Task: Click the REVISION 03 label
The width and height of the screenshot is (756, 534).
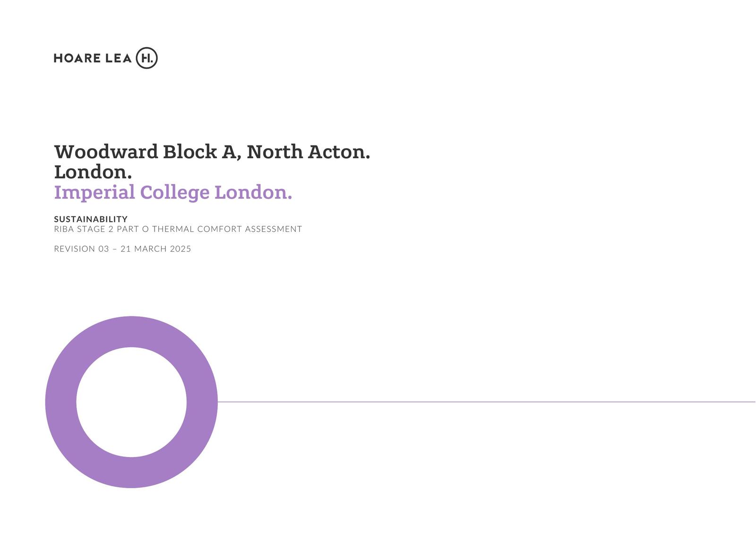Action: (81, 249)
